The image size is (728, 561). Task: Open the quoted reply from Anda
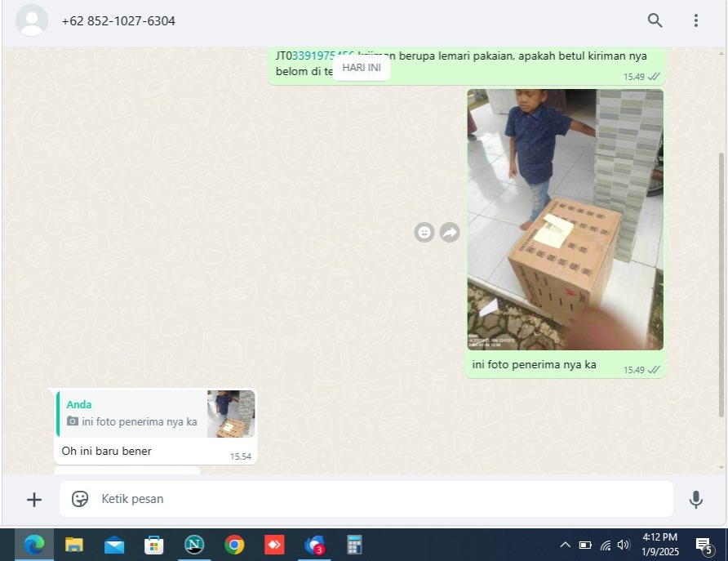click(x=156, y=414)
